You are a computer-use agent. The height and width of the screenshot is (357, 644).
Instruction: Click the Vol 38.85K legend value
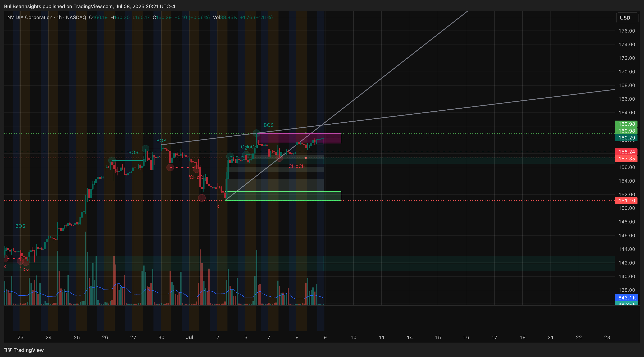[225, 17]
